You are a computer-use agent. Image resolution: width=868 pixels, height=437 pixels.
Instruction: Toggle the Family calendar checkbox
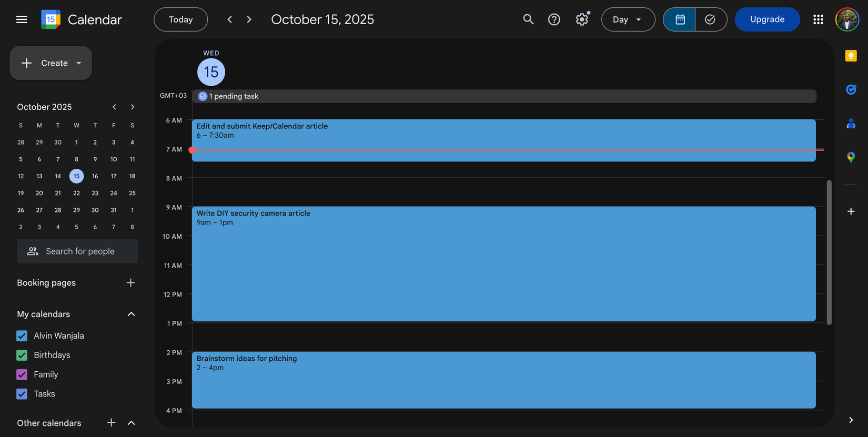tap(22, 374)
